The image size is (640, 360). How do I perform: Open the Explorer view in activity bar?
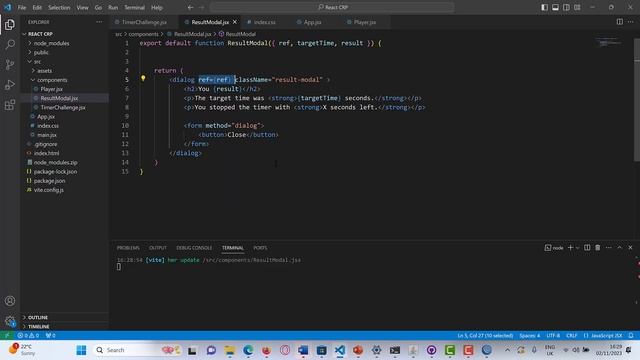click(10, 25)
